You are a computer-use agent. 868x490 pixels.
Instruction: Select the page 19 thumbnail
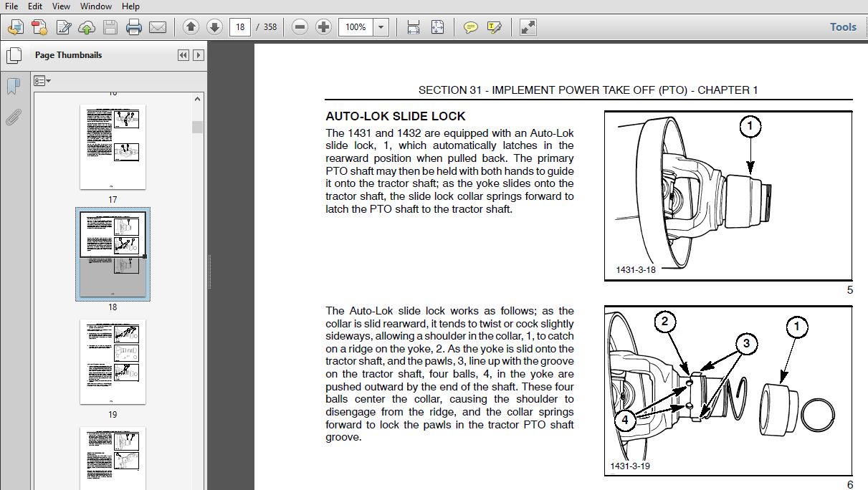113,362
